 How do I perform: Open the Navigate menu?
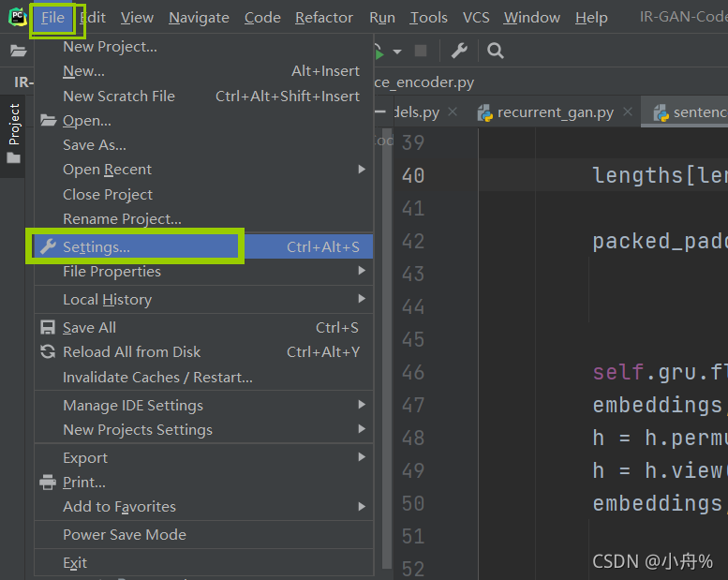[x=199, y=18]
